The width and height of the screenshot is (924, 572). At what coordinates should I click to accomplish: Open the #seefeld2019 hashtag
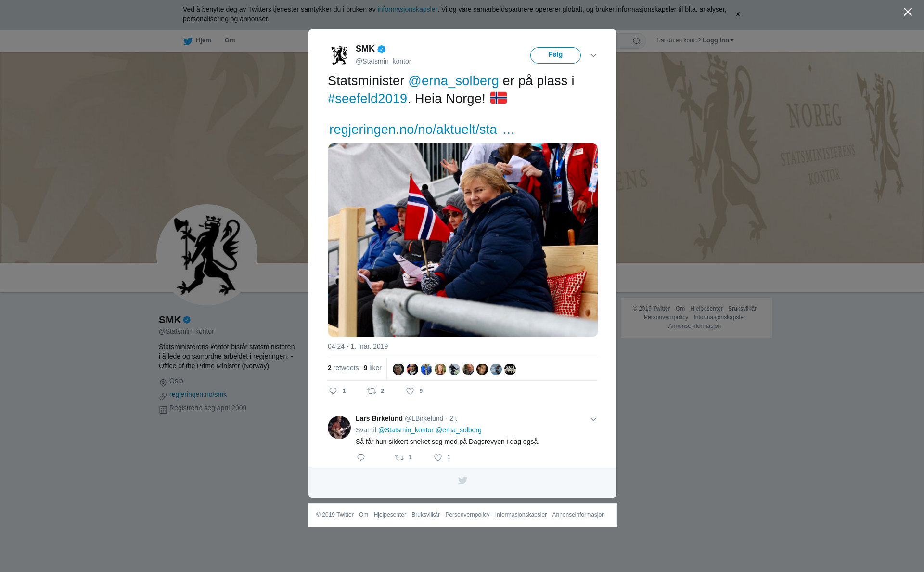[367, 99]
